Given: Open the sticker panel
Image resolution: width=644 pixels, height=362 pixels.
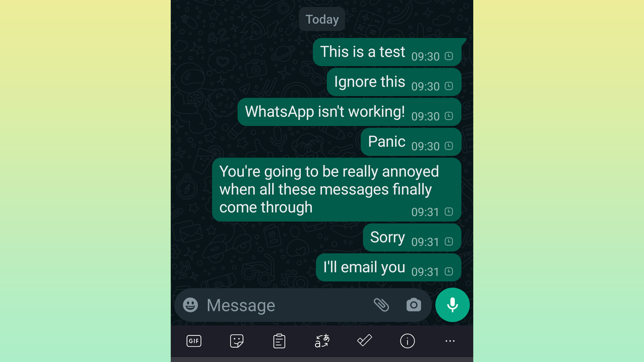Looking at the screenshot, I should (236, 341).
